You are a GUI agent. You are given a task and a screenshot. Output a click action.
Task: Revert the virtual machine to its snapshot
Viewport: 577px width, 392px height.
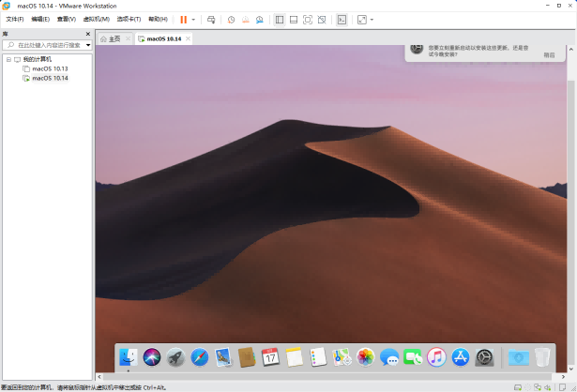click(246, 20)
